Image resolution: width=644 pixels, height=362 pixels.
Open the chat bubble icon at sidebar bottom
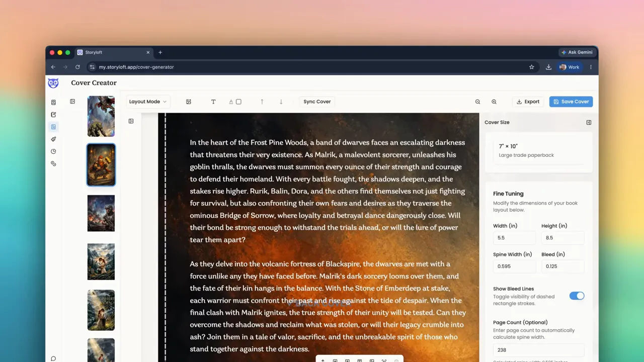pos(53,358)
